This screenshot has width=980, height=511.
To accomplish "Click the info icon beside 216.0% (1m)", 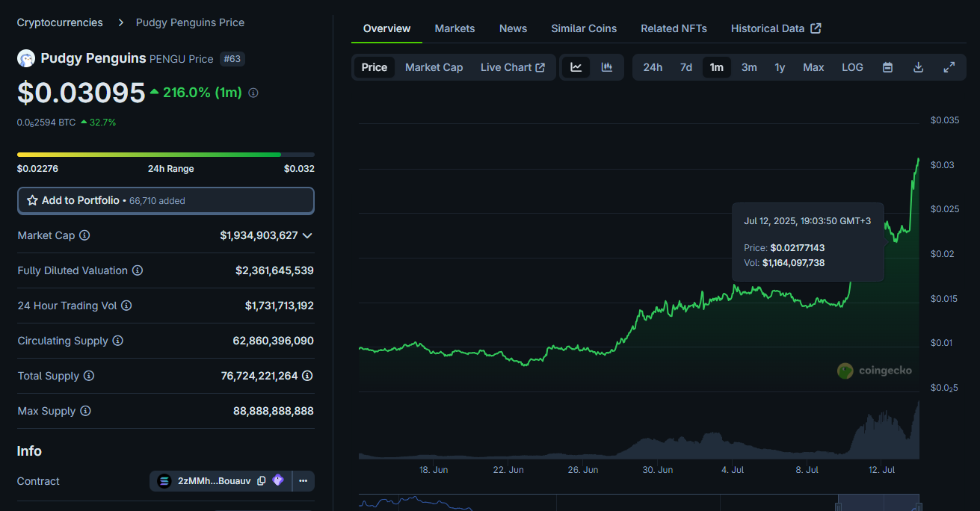I will pyautogui.click(x=253, y=93).
